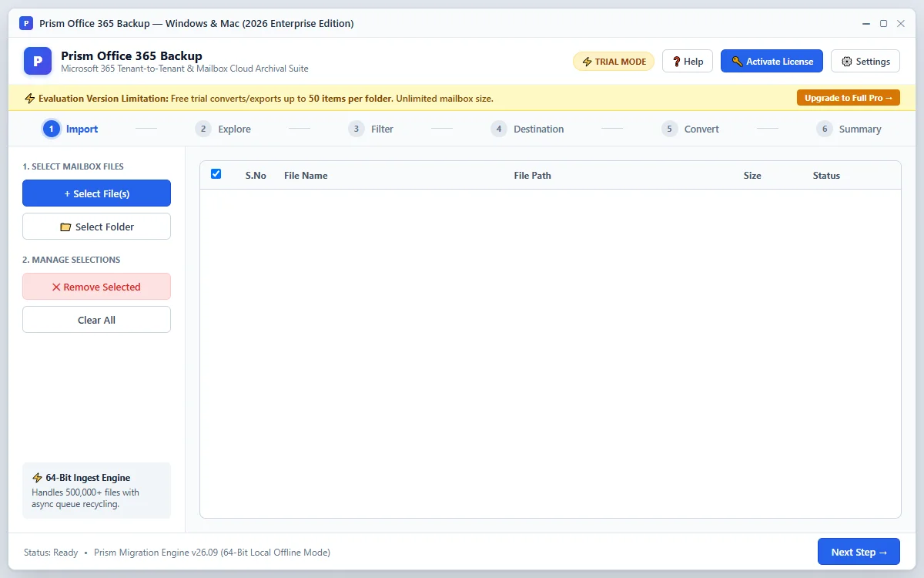The width and height of the screenshot is (924, 578).
Task: Click the Prism app logo in header
Action: (x=38, y=61)
